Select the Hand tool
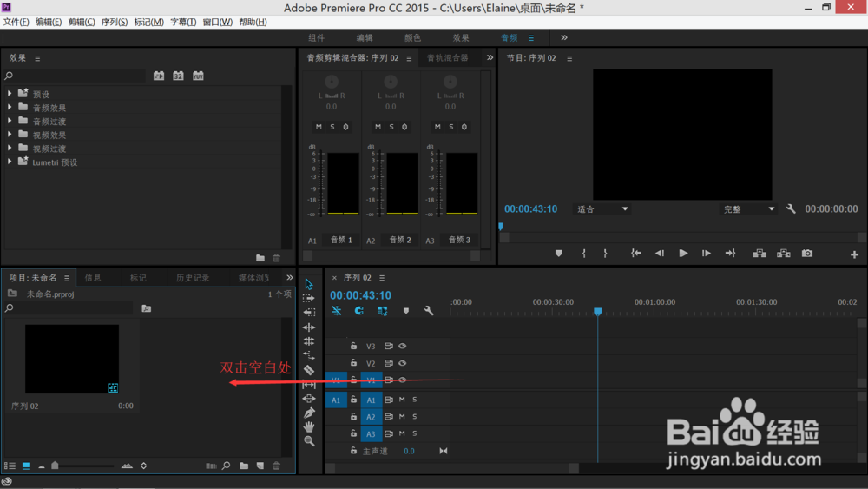This screenshot has height=489, width=868. pos(309,427)
